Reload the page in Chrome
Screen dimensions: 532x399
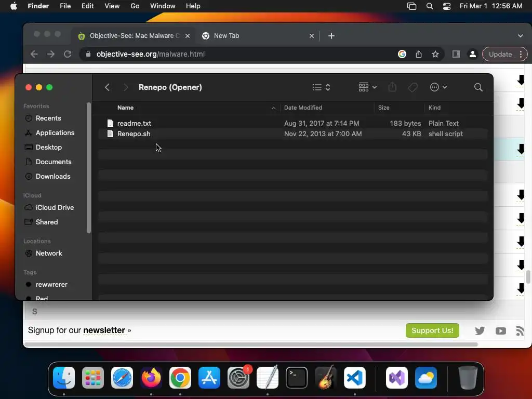pyautogui.click(x=68, y=54)
